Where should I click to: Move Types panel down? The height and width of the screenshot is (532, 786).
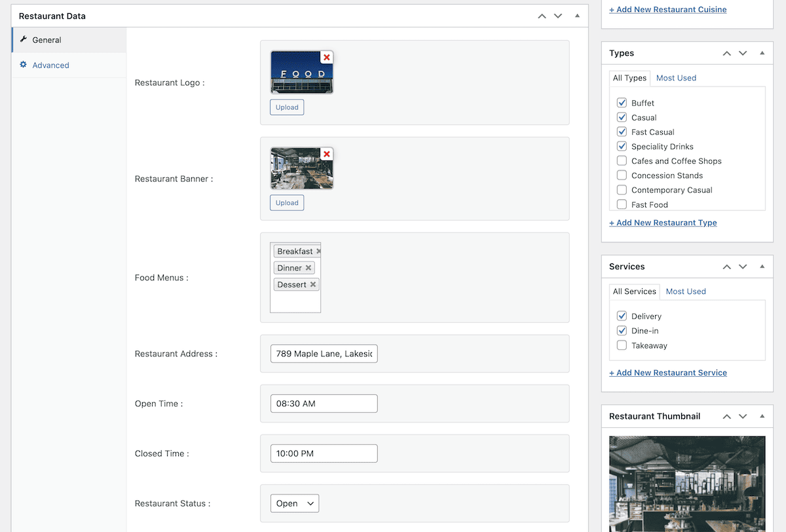pos(743,53)
